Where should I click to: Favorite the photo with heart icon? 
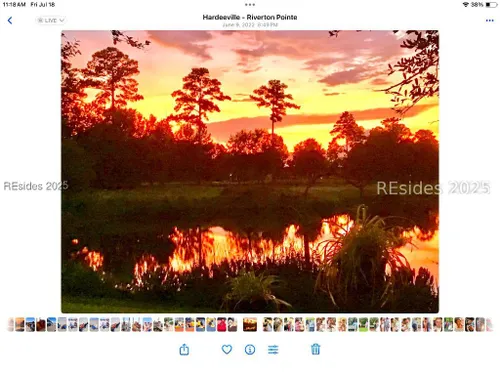(227, 349)
